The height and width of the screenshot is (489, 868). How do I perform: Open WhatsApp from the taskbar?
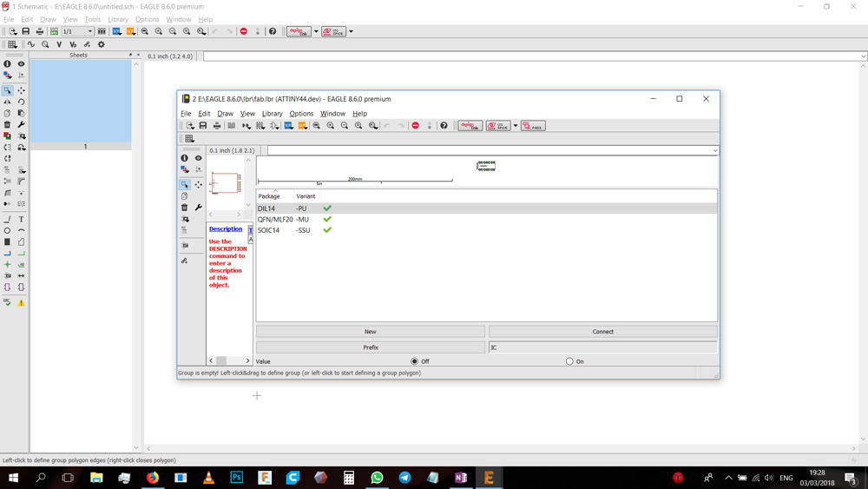coord(377,478)
